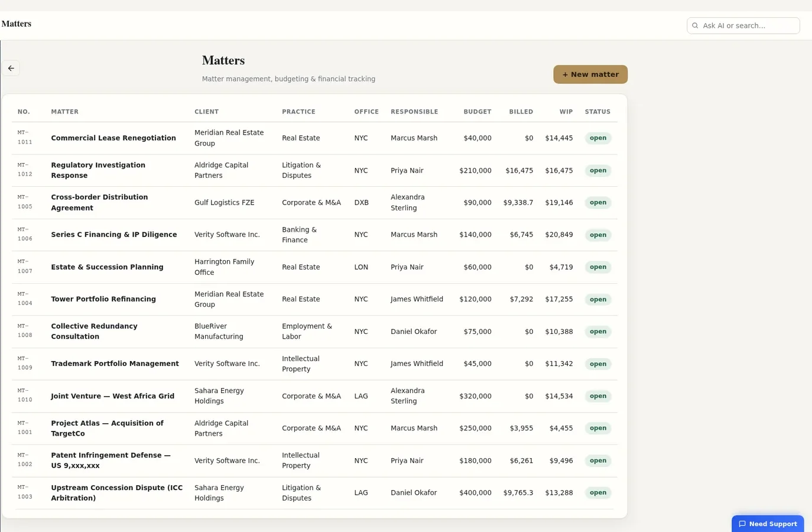Create a new matter
812x532 pixels.
click(590, 74)
